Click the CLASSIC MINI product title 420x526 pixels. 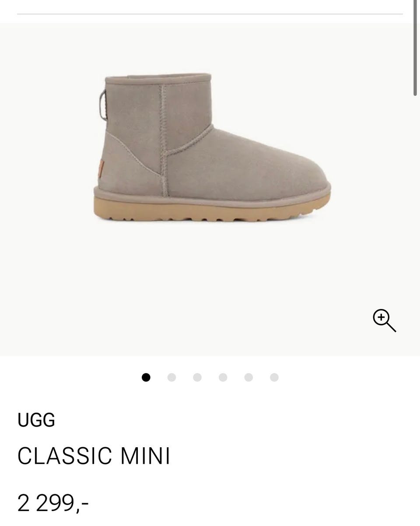(94, 456)
